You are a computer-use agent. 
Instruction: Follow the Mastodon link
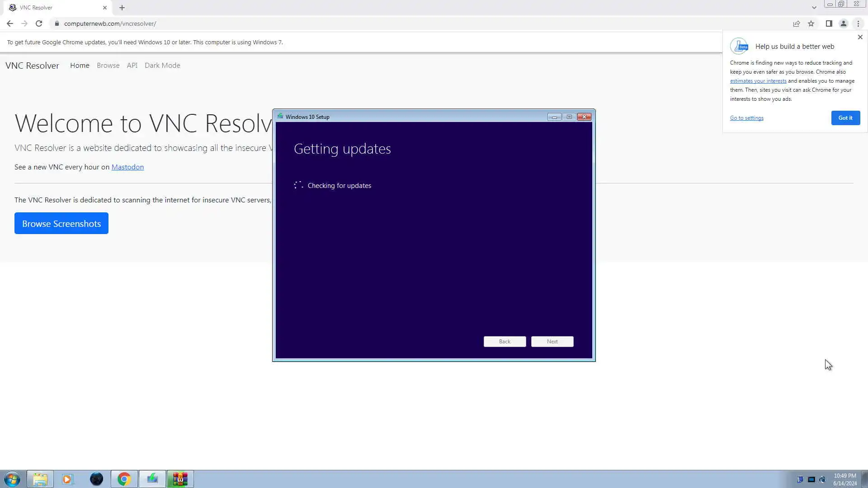(x=127, y=167)
